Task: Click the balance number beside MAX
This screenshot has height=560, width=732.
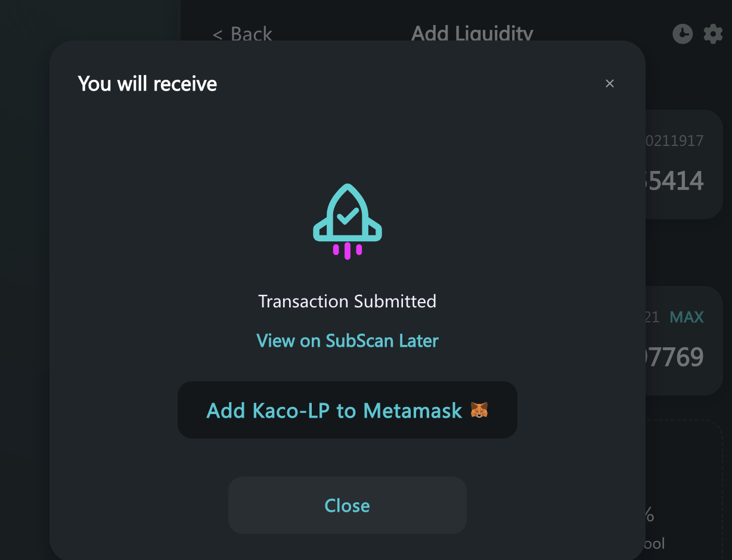Action: coord(653,318)
